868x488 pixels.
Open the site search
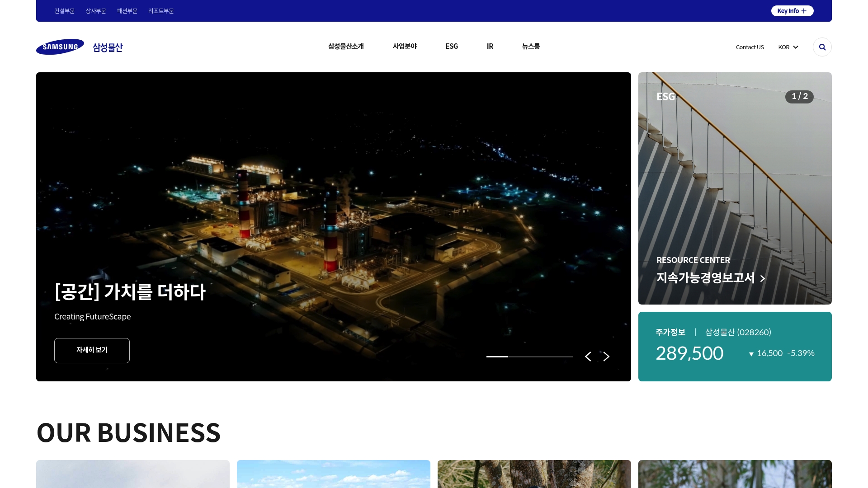click(822, 47)
